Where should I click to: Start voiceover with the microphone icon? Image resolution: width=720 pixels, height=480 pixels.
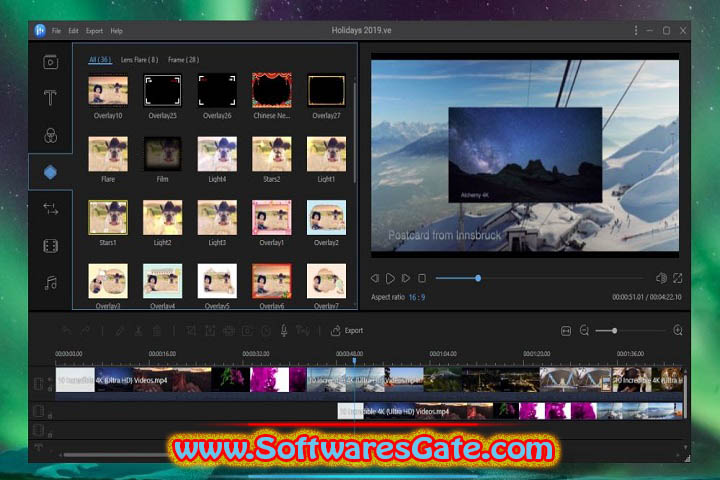284,330
